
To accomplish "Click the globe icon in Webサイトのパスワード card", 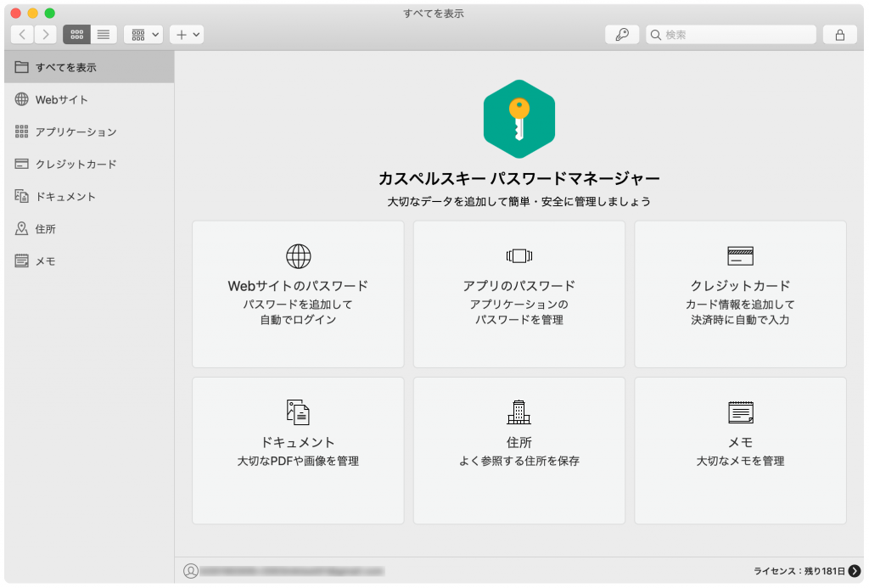I will click(x=298, y=256).
